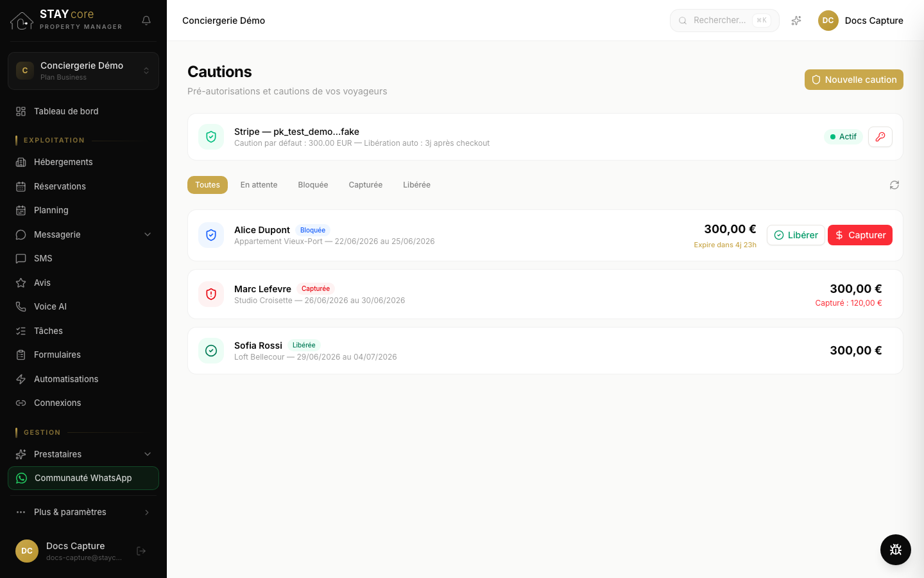Open Docs Capture profile in header
The width and height of the screenshot is (924, 578).
[x=860, y=21]
